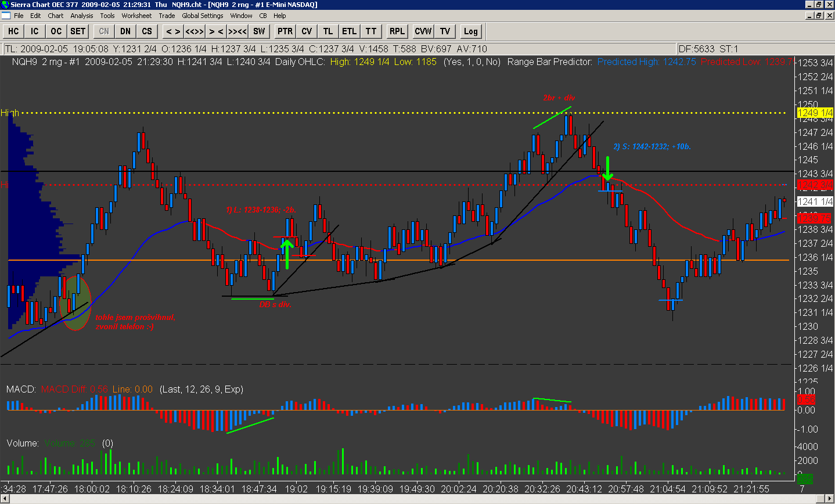Click the 4000 volume scale label
This screenshot has height=504, width=835.
tap(807, 447)
